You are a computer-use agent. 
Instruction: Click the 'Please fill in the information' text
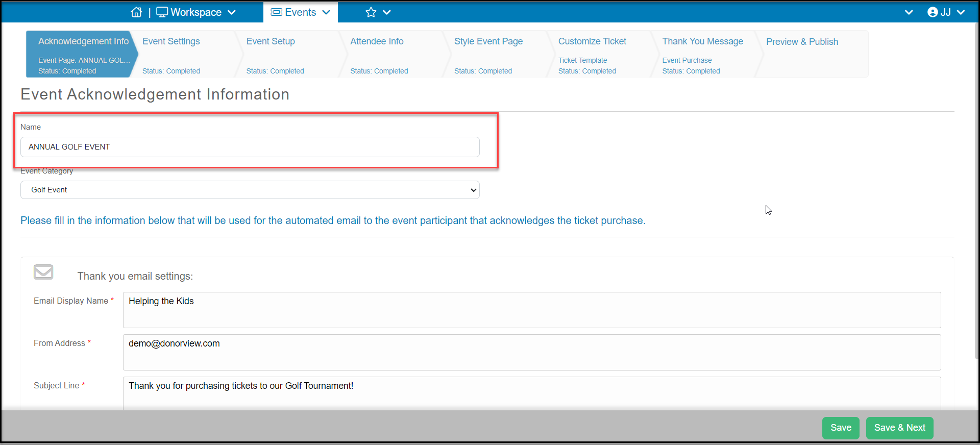tap(333, 220)
